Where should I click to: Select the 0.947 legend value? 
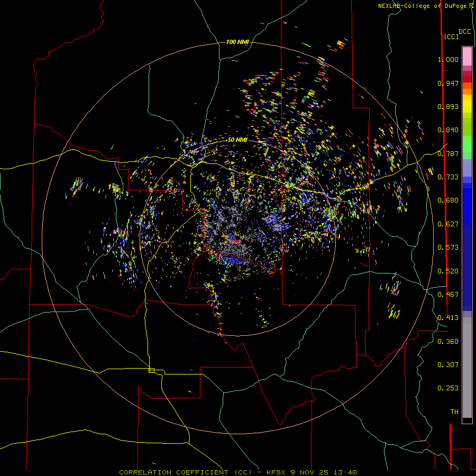pyautogui.click(x=448, y=83)
